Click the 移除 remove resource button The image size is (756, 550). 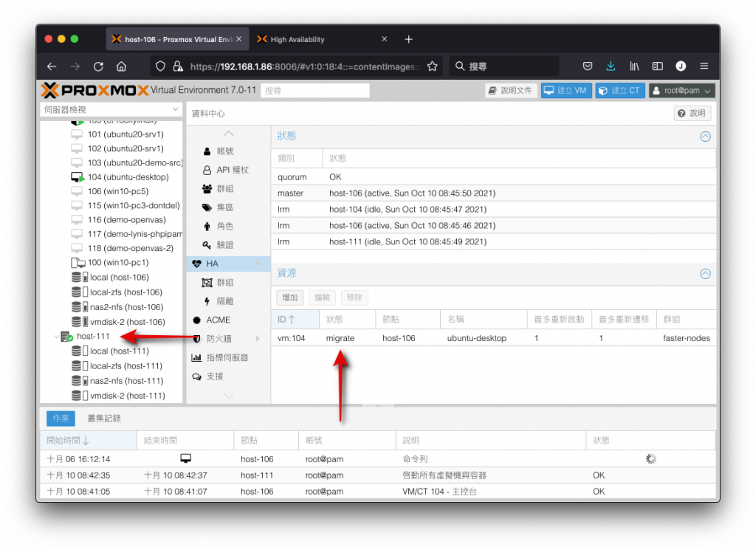354,298
